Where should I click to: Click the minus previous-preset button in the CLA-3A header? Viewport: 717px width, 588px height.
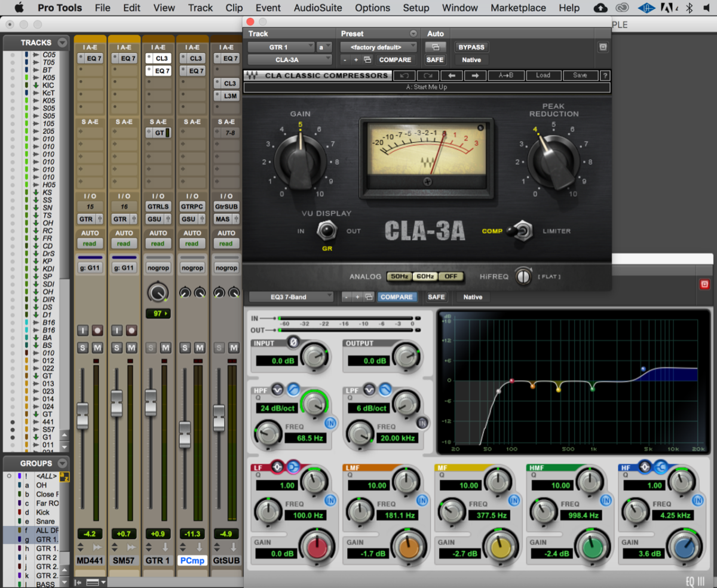(x=345, y=60)
